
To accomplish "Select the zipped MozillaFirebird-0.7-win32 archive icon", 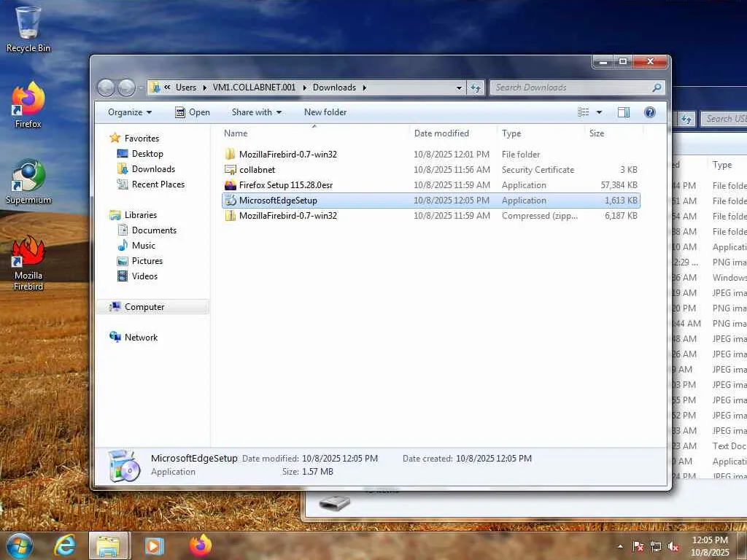I will click(x=230, y=216).
